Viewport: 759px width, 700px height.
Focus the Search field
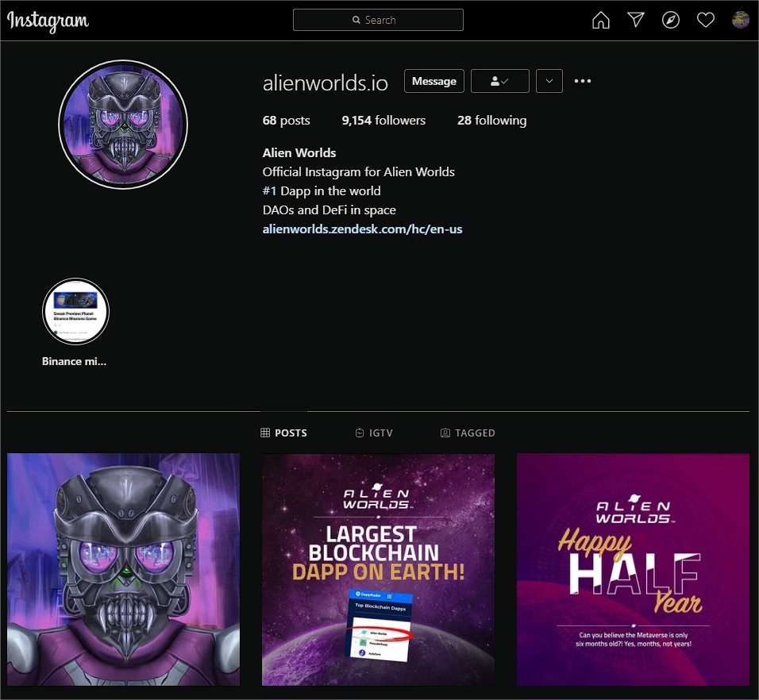pos(378,20)
